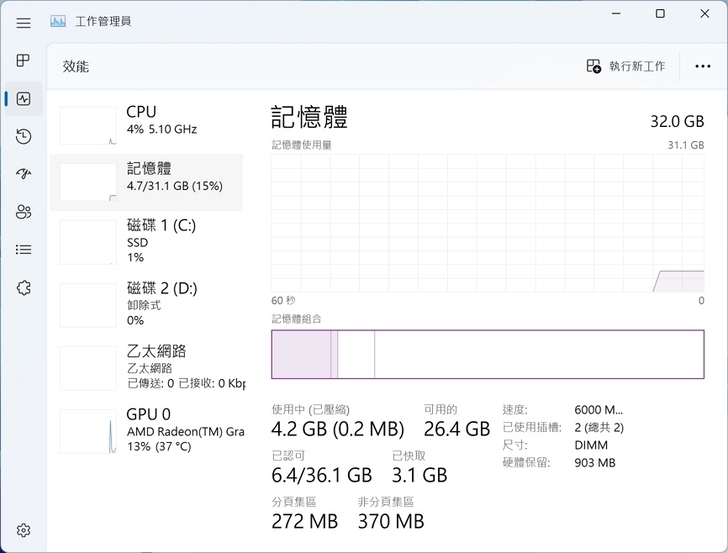Screen dimensions: 728x553
Task: Open the Users page icon
Action: 24,212
